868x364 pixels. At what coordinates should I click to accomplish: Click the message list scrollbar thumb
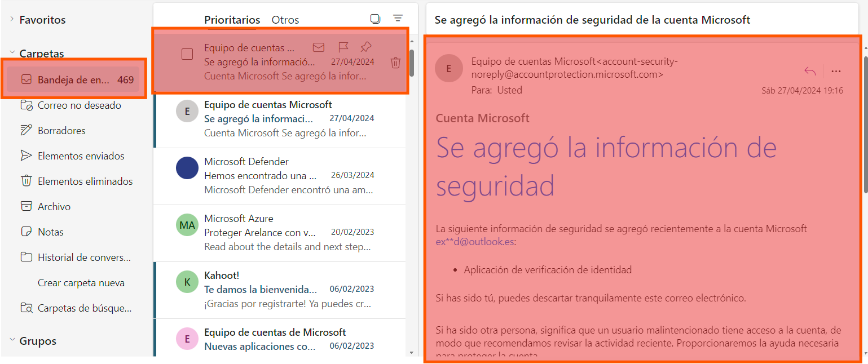click(x=412, y=63)
